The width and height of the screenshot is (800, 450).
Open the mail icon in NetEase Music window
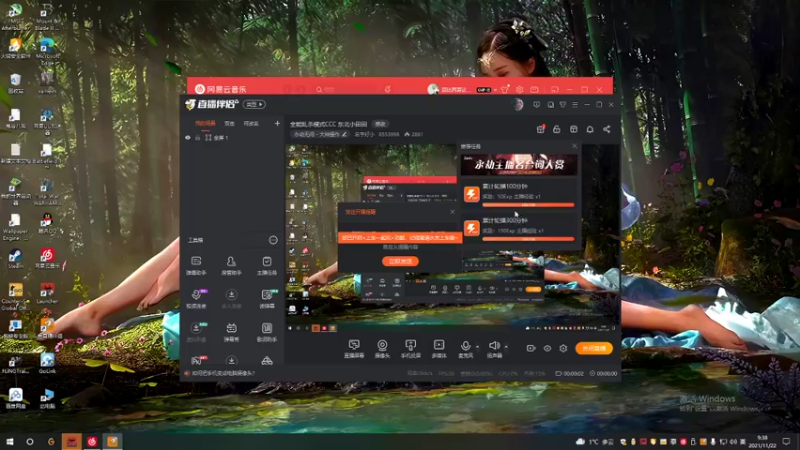point(534,89)
